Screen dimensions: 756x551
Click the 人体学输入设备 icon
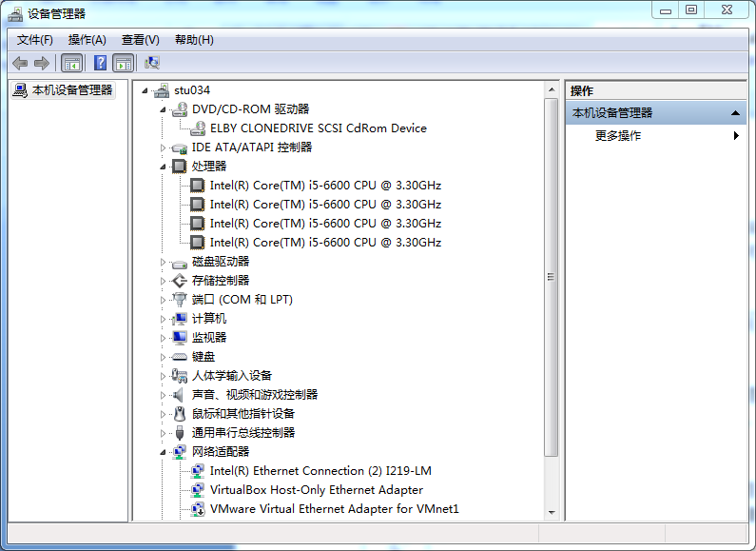coord(180,376)
